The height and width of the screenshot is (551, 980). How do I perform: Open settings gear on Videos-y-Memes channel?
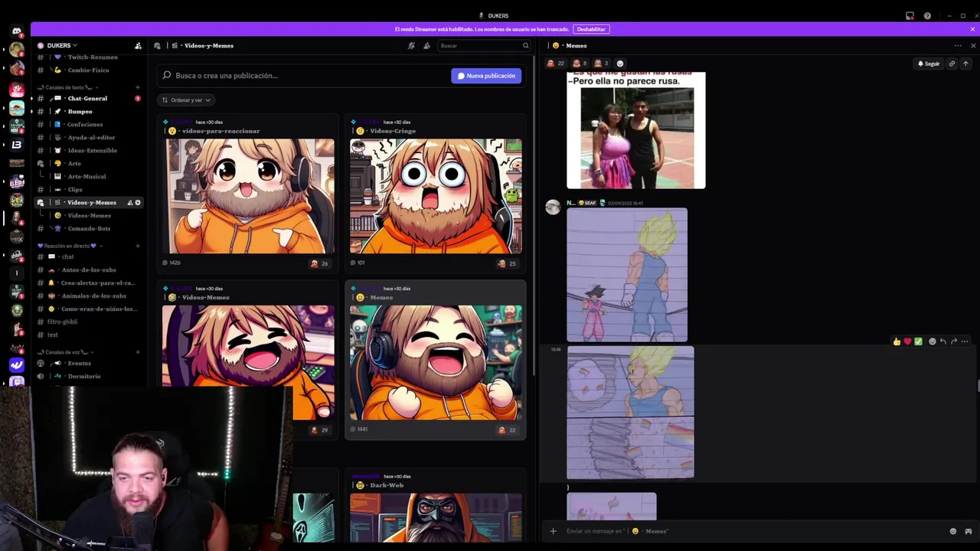click(138, 203)
